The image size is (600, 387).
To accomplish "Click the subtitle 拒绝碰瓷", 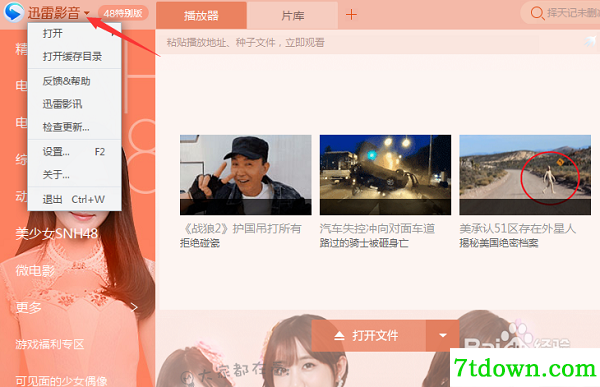I will (x=200, y=243).
